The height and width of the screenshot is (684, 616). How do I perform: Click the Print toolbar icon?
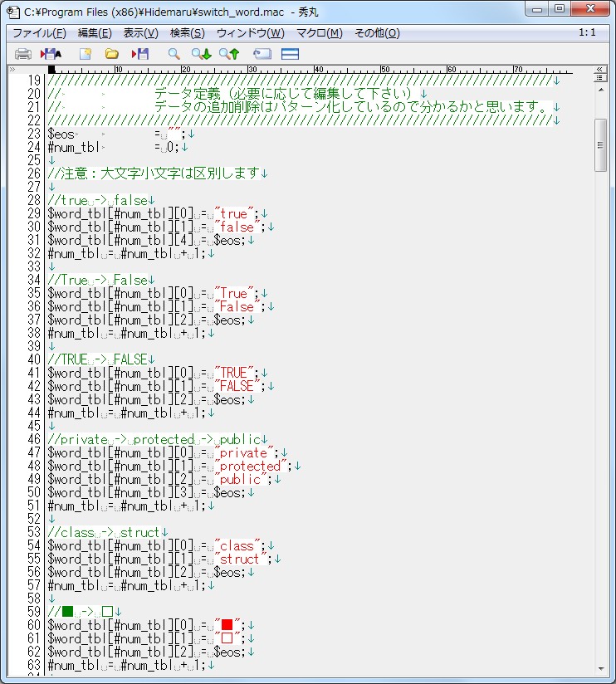tap(23, 54)
